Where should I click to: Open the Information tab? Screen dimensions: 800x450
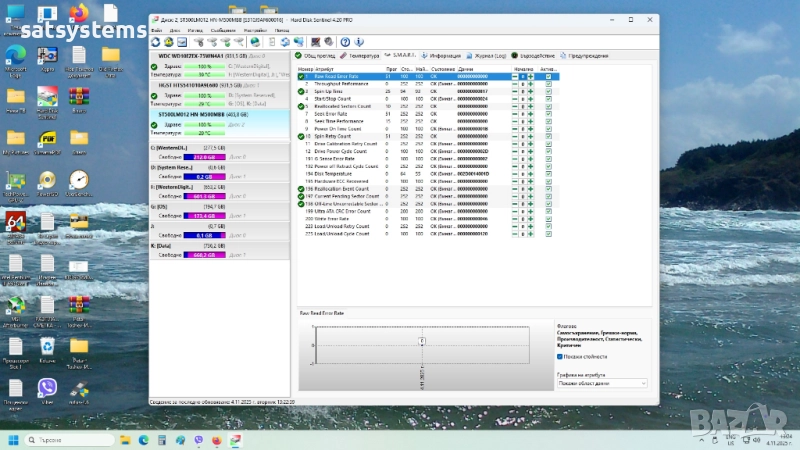443,56
